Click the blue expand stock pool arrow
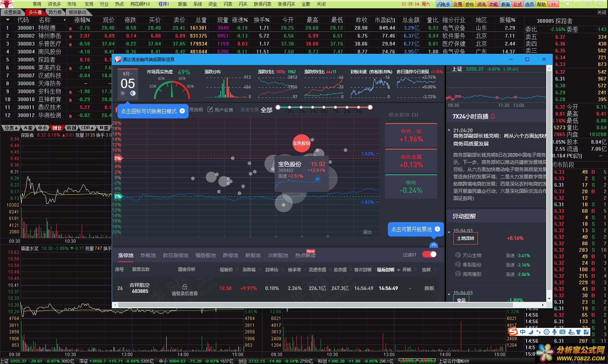Screen dimensions: 608x364 tap(433, 245)
